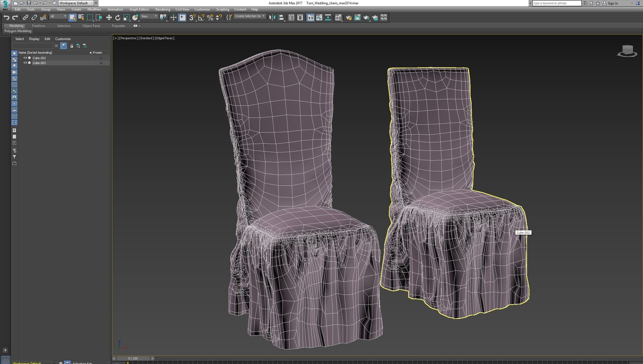The image size is (643, 364).
Task: Activate the Select and Link tool
Action: tap(25, 18)
